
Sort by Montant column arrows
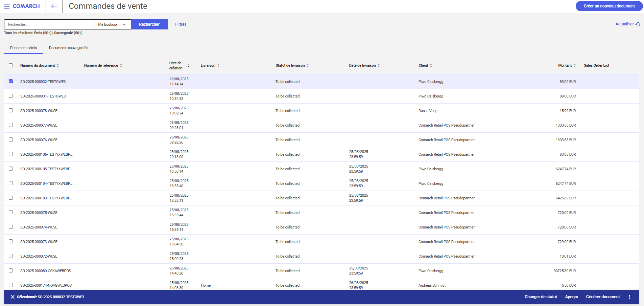[574, 66]
